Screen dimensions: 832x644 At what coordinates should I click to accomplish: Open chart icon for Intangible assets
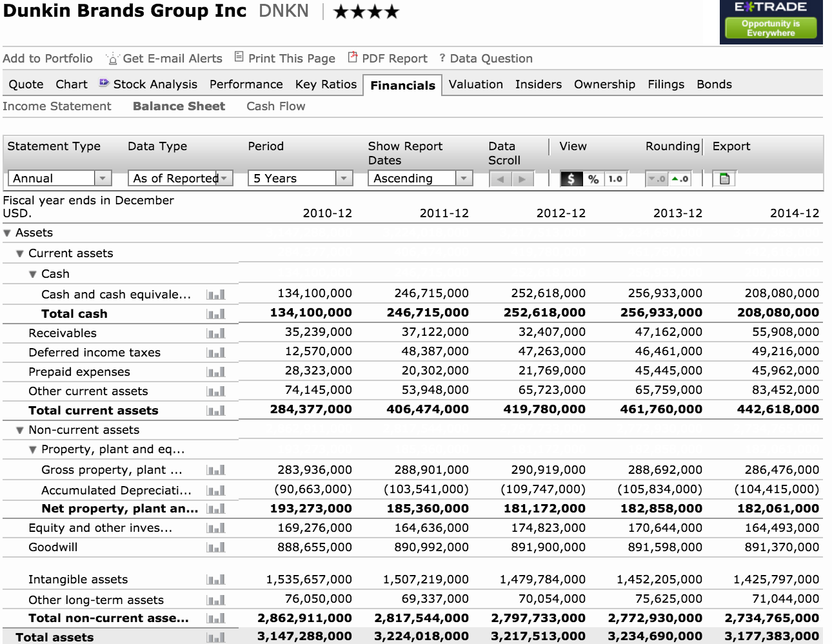(216, 580)
